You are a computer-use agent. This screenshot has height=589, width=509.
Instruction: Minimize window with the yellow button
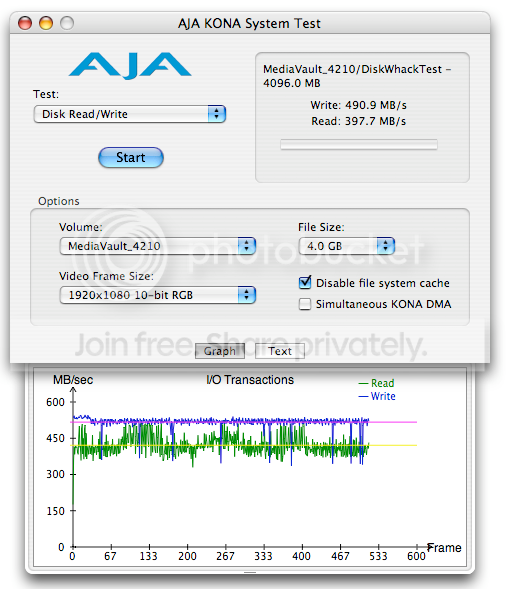click(x=46, y=23)
